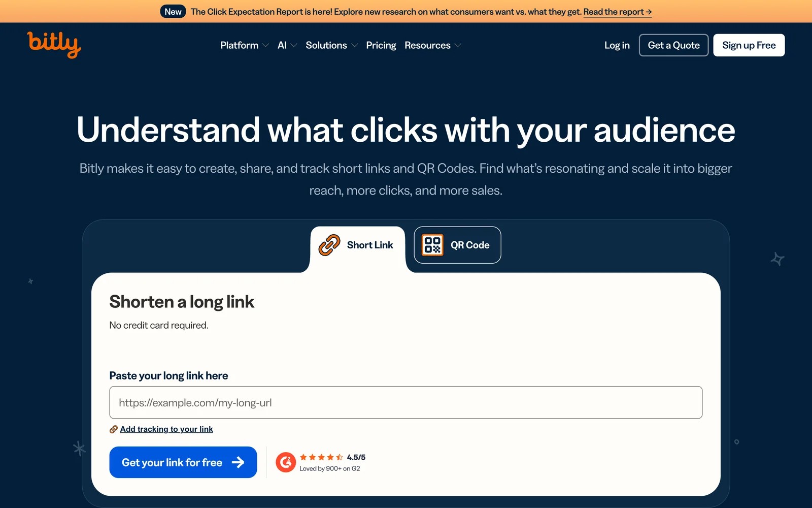Switch to the QR Code tab
Screen dimensions: 812x508
point(457,245)
